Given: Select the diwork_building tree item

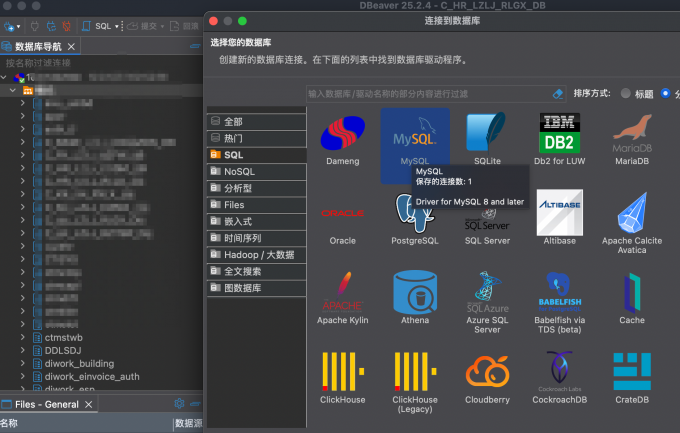Looking at the screenshot, I should coord(79,364).
